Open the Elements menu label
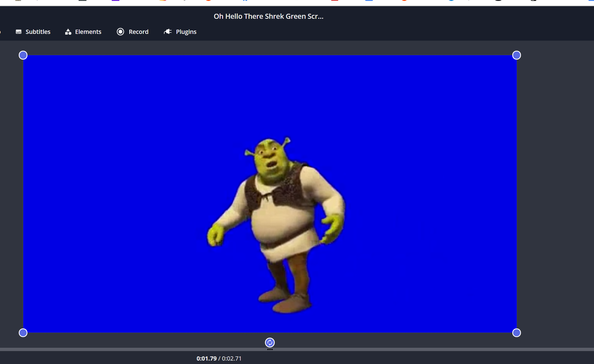 [88, 32]
